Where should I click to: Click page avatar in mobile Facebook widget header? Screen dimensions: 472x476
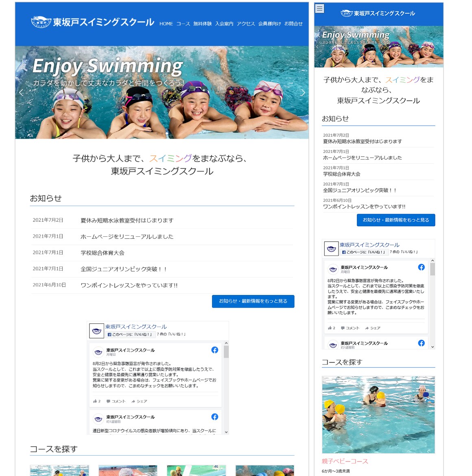point(332,249)
